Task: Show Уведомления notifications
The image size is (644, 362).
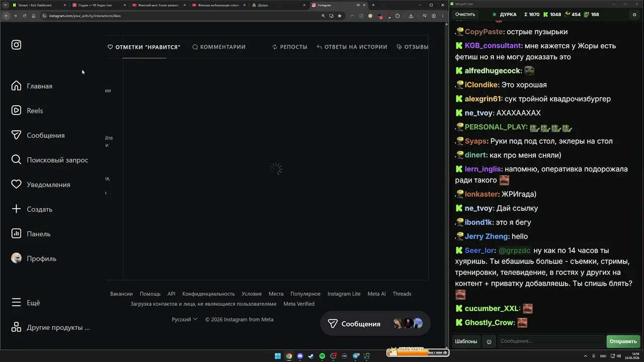Action: click(41, 185)
